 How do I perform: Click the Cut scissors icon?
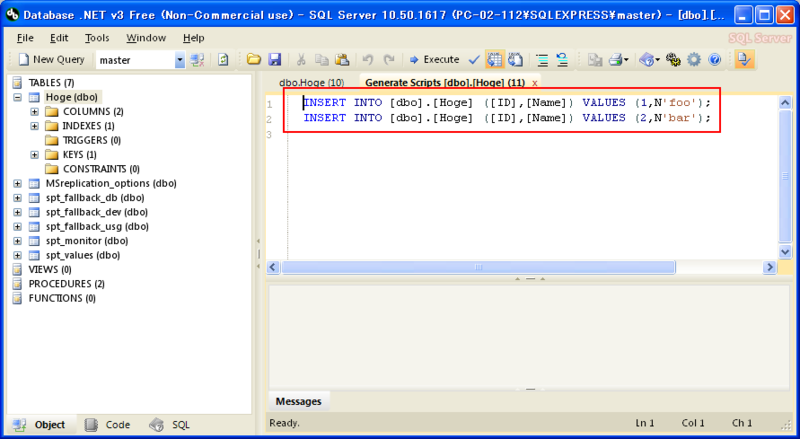[x=301, y=60]
